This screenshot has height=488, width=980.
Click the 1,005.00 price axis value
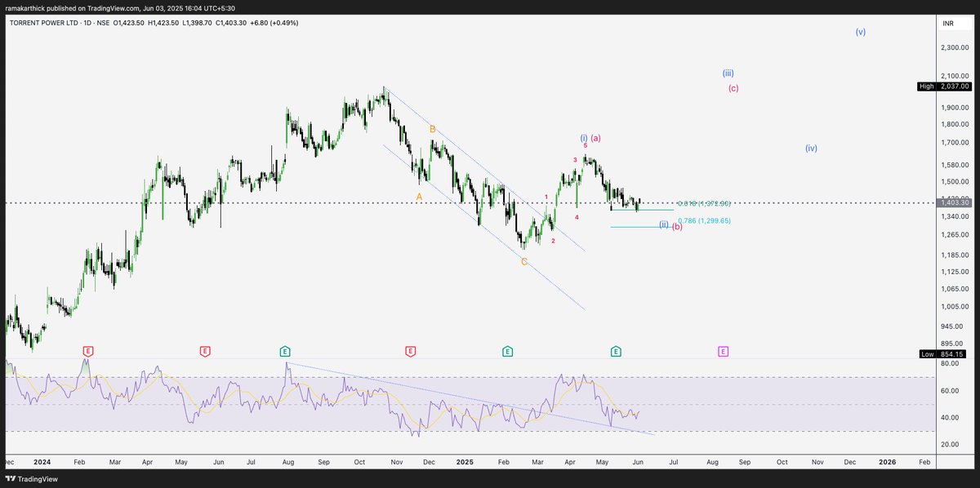(955, 306)
